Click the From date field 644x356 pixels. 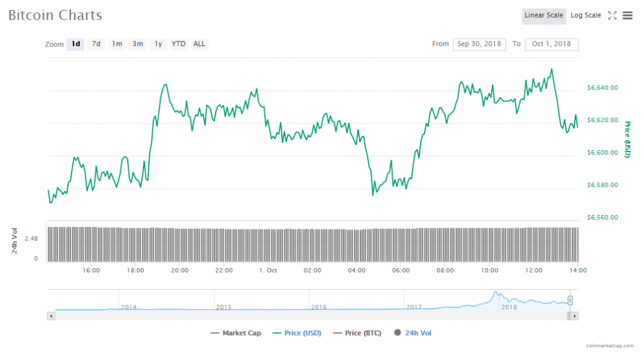tap(479, 44)
